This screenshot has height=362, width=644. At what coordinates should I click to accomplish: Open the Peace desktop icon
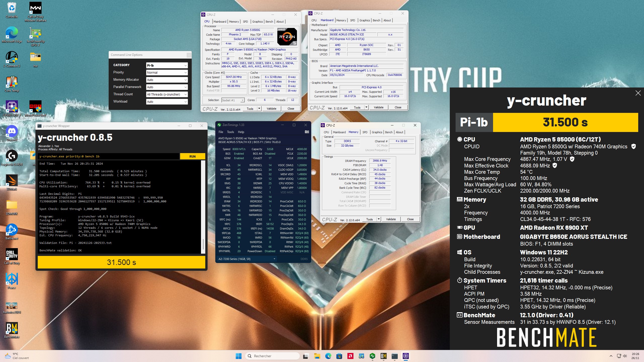12,281
